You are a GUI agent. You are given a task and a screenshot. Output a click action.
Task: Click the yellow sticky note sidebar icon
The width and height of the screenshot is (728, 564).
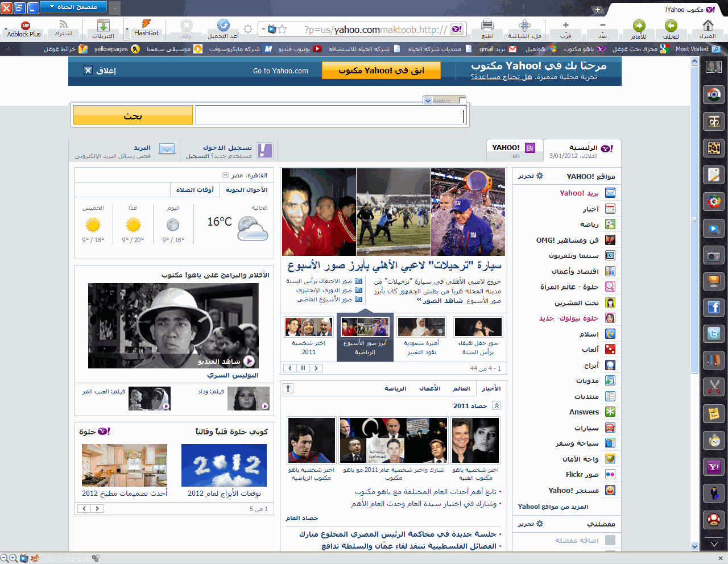coord(714,413)
